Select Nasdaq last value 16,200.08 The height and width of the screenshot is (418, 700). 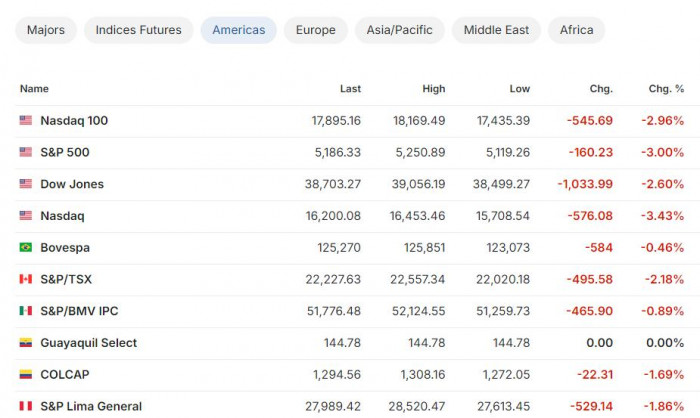[x=333, y=216]
